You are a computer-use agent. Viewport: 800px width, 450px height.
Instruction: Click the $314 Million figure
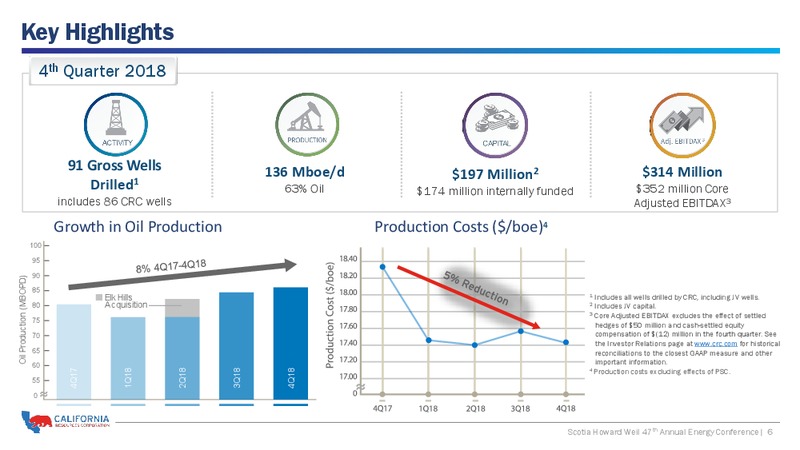tap(682, 172)
